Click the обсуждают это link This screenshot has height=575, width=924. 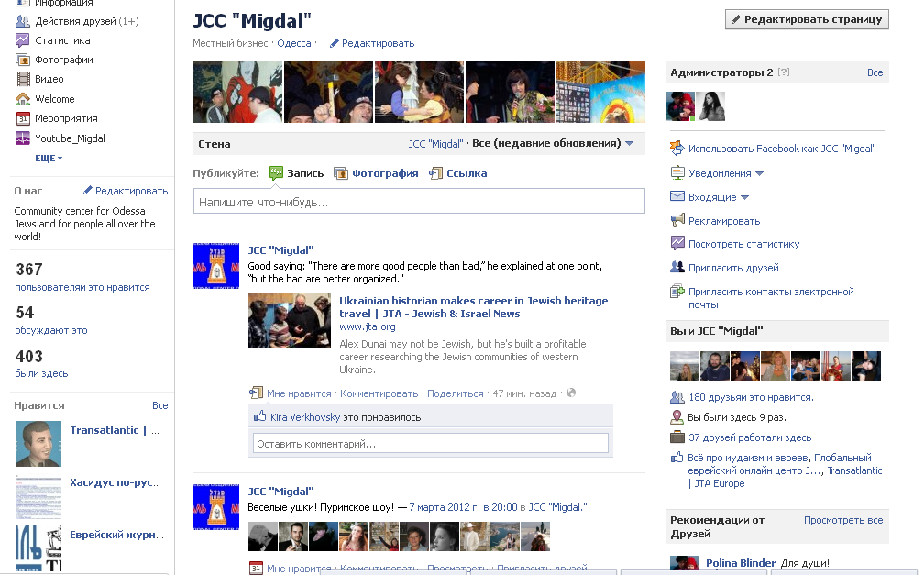pyautogui.click(x=51, y=330)
